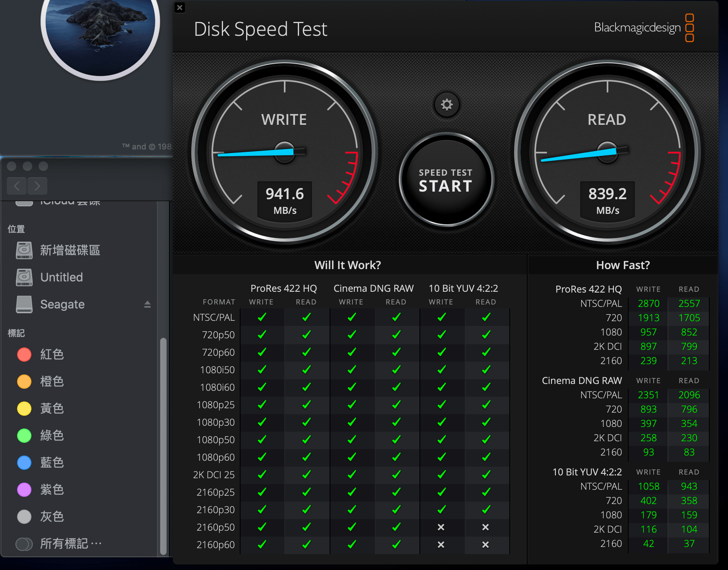Open the settings gear in Disk Speed Test

coord(447,105)
